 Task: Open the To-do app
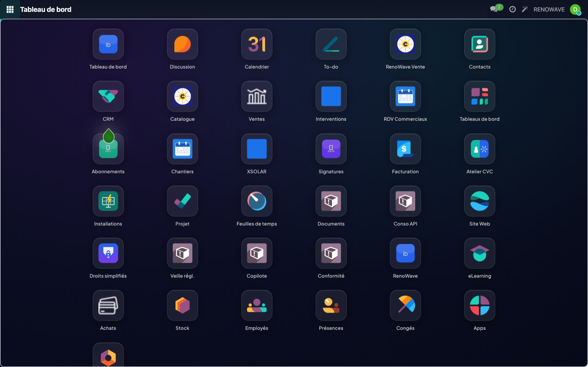coord(331,44)
